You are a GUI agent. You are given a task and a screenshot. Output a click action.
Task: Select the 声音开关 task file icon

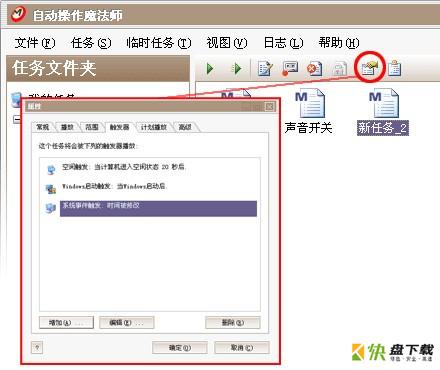point(310,103)
